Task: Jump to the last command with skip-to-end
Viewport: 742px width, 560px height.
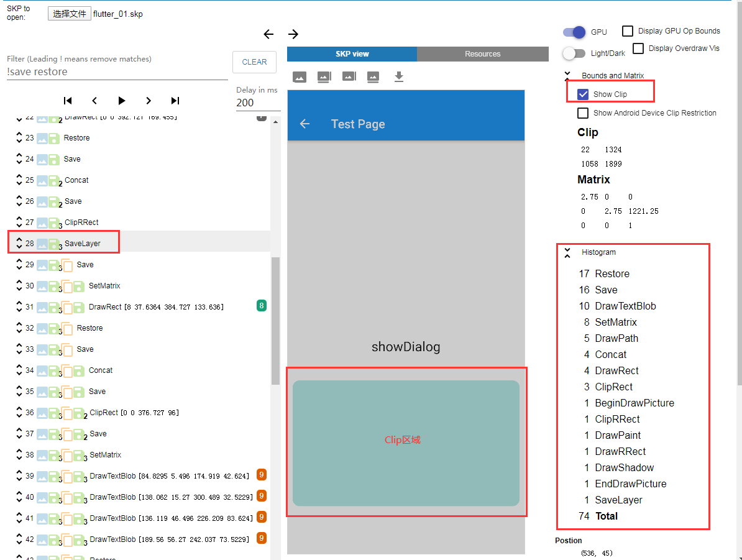Action: pos(175,100)
